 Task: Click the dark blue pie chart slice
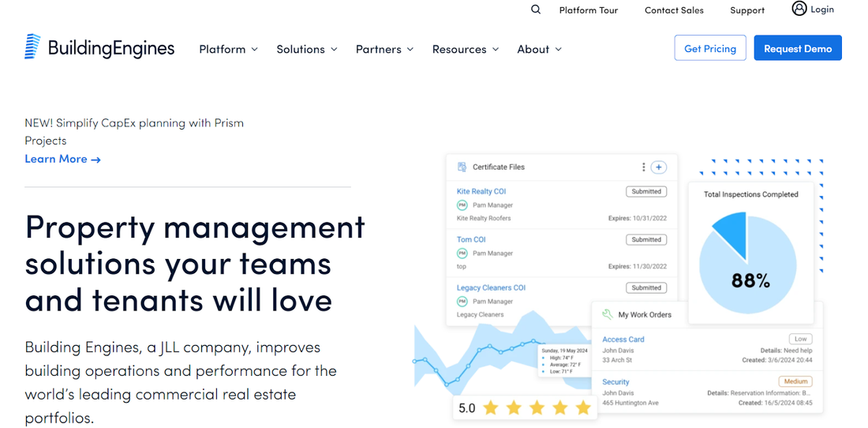[733, 235]
